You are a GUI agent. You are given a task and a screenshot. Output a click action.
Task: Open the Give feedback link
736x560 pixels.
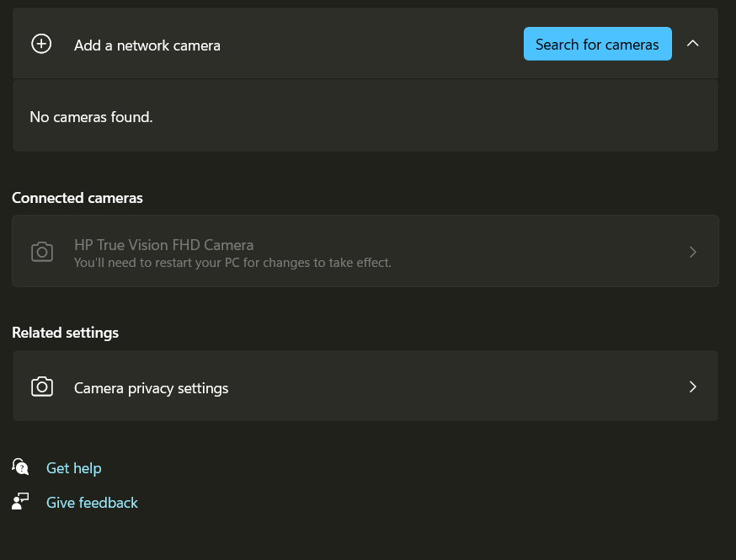(x=92, y=502)
